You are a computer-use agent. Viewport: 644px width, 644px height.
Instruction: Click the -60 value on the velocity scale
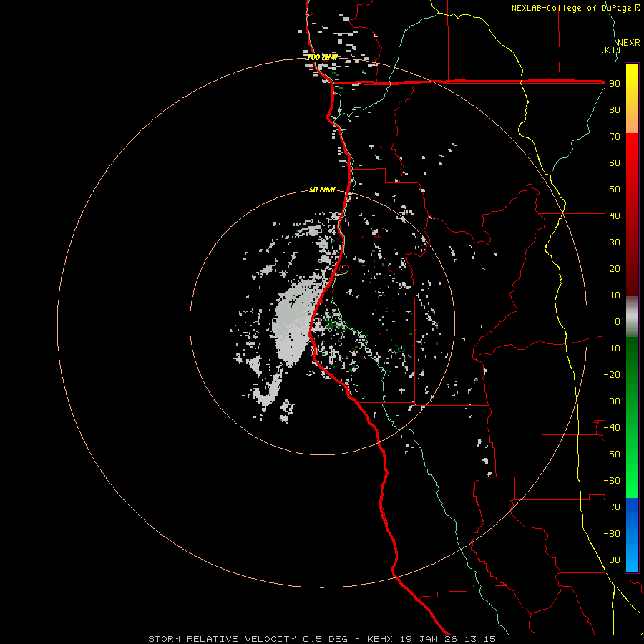tap(612, 481)
